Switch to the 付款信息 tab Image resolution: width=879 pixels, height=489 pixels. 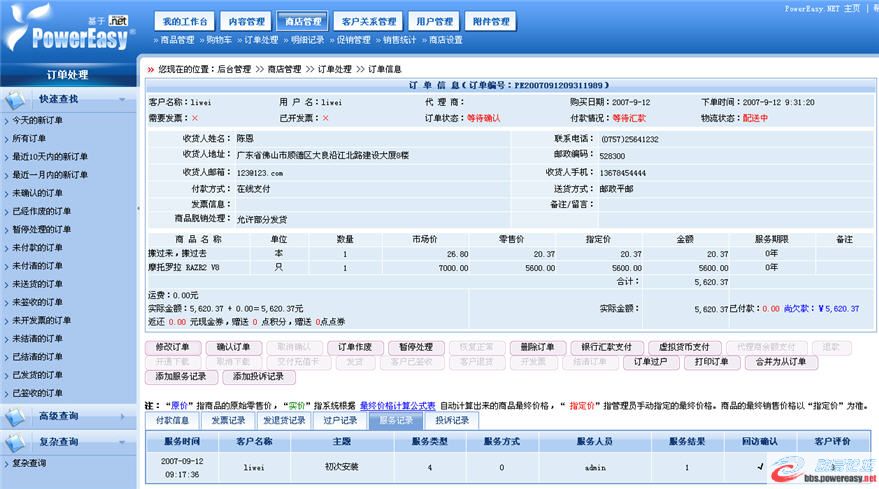click(173, 421)
